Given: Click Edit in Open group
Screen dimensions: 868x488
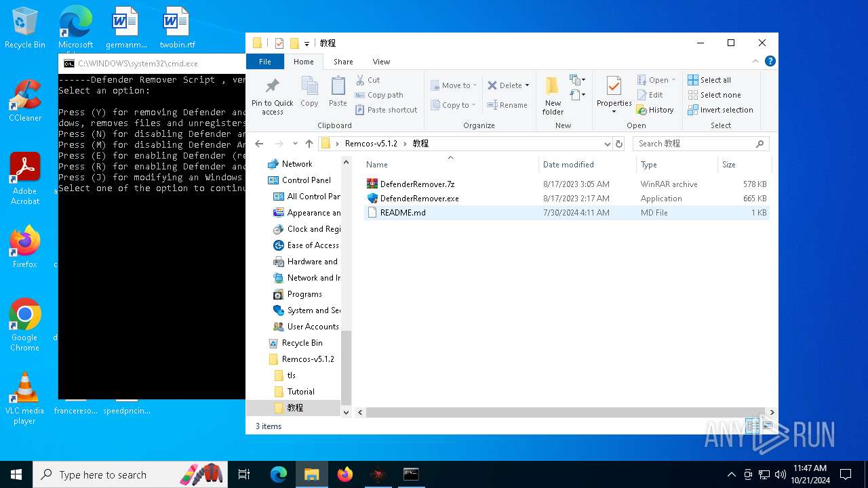Looking at the screenshot, I should tap(650, 95).
